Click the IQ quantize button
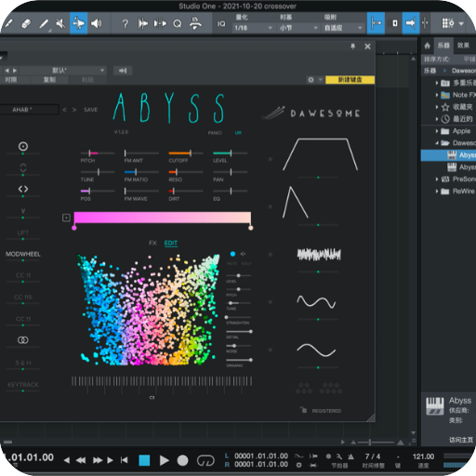 coord(221,24)
